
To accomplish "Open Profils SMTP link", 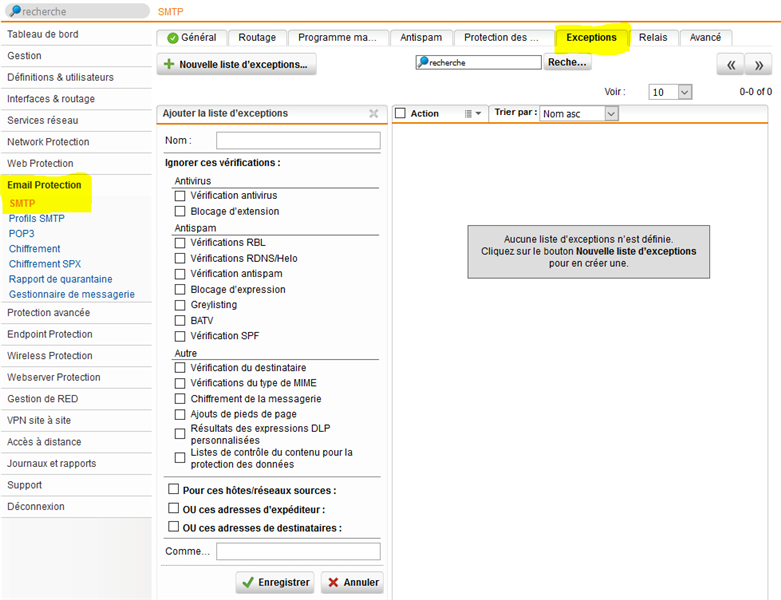I will coord(36,219).
